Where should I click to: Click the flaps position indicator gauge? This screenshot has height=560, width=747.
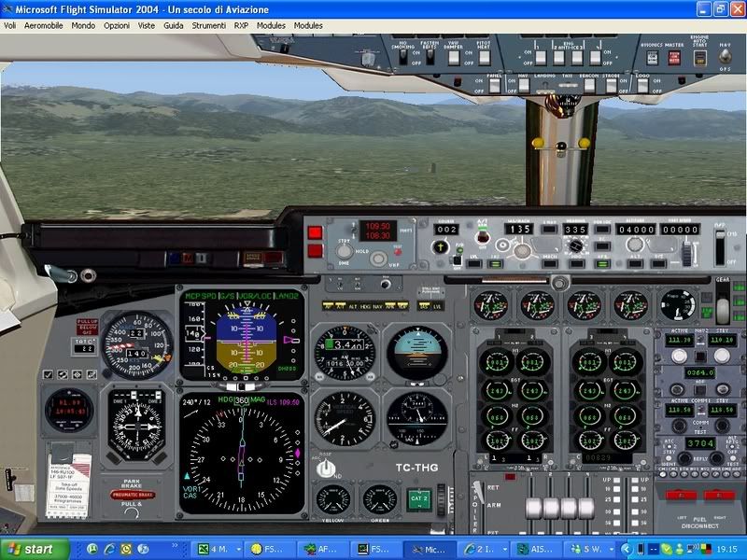click(678, 305)
